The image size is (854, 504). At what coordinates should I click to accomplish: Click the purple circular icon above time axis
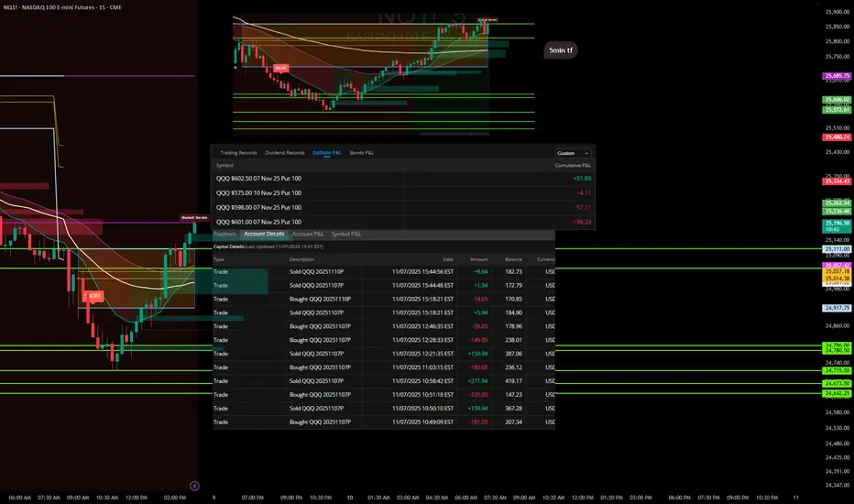click(x=193, y=484)
